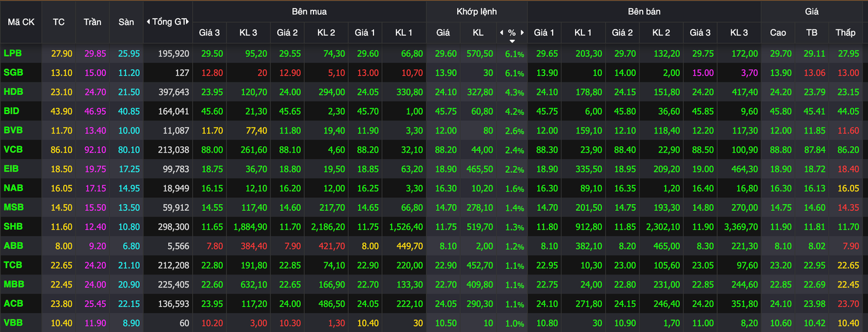
Task: Sort by Mã CK column header
Action: coord(21,22)
